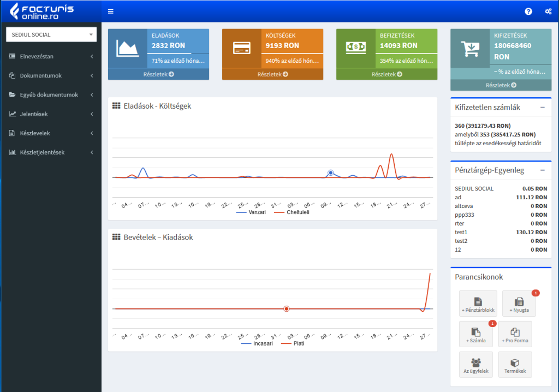Expand the Jelentések menu chevron
This screenshot has width=559, height=392.
click(x=92, y=114)
